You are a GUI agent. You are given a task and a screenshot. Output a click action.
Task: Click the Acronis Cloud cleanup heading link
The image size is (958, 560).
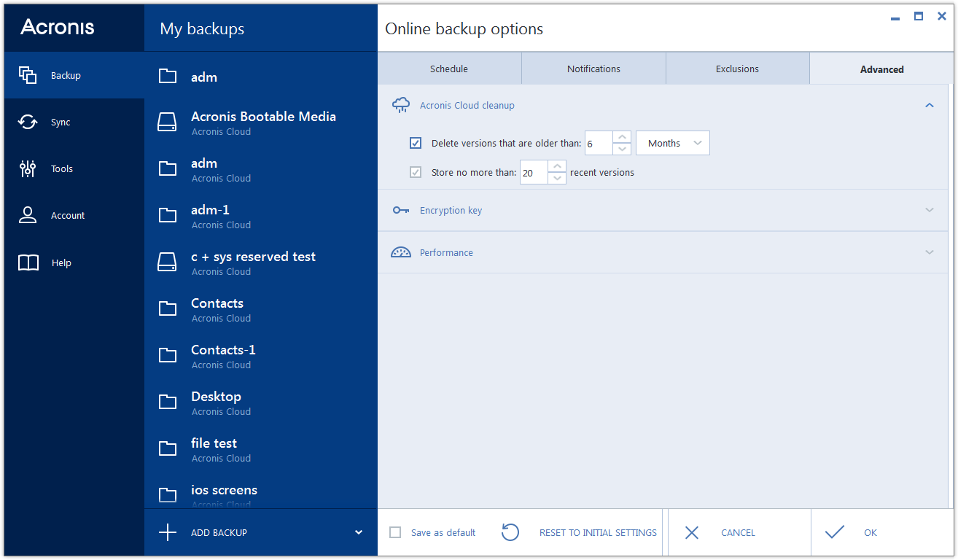467,105
